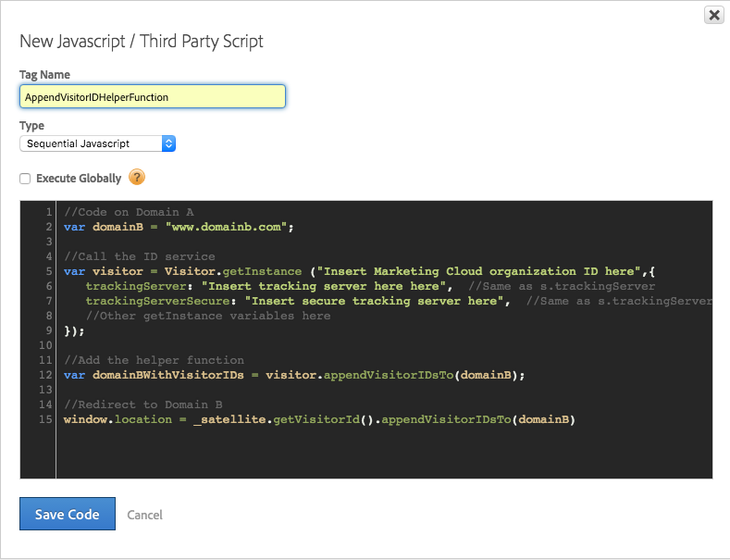This screenshot has width=730, height=560.
Task: Cancel the new script dialog
Action: click(x=144, y=515)
